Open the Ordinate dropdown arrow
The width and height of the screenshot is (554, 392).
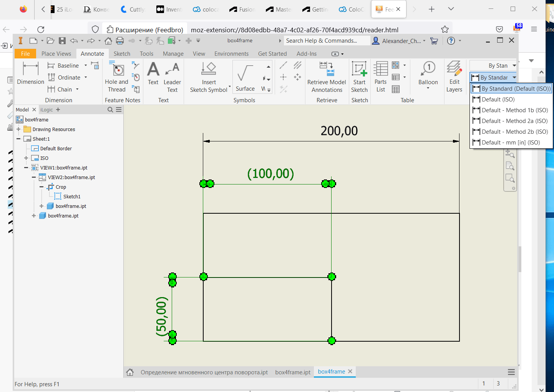click(86, 78)
